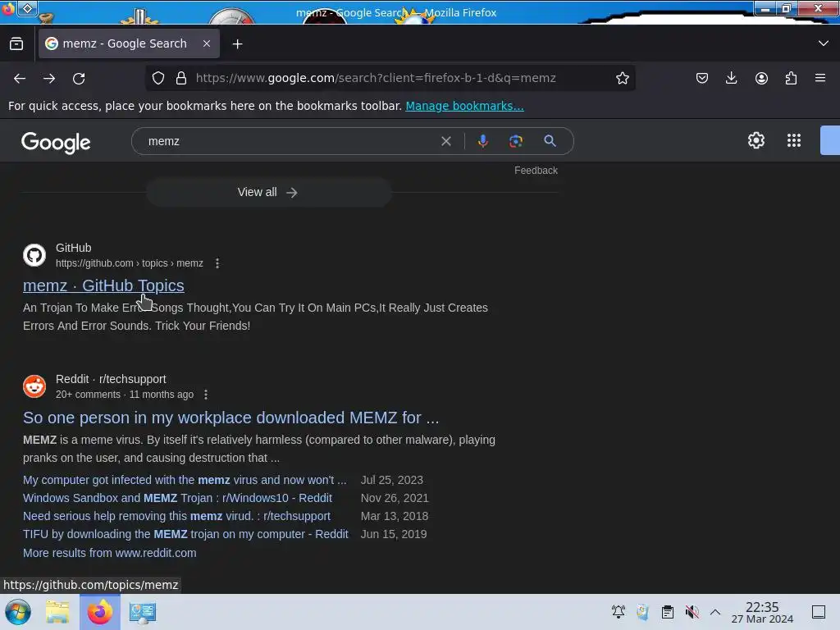The width and height of the screenshot is (840, 630).
Task: Open tracking protection shield icon
Action: tap(158, 78)
